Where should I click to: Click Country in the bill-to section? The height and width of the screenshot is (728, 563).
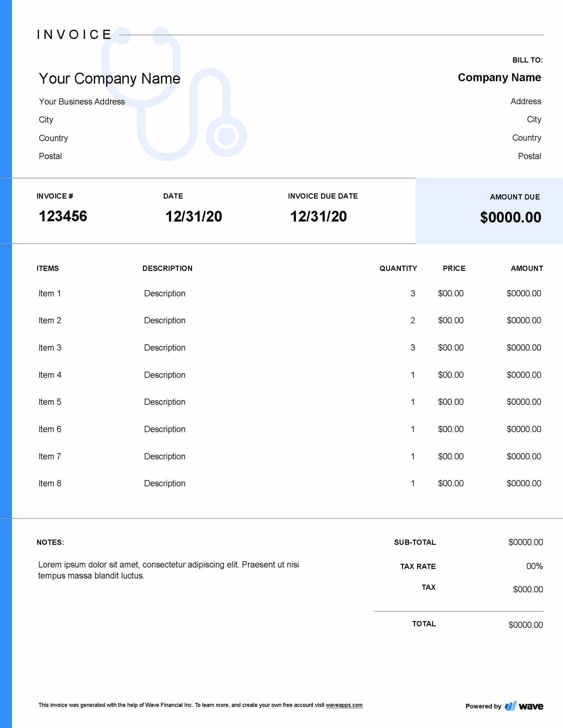point(526,138)
